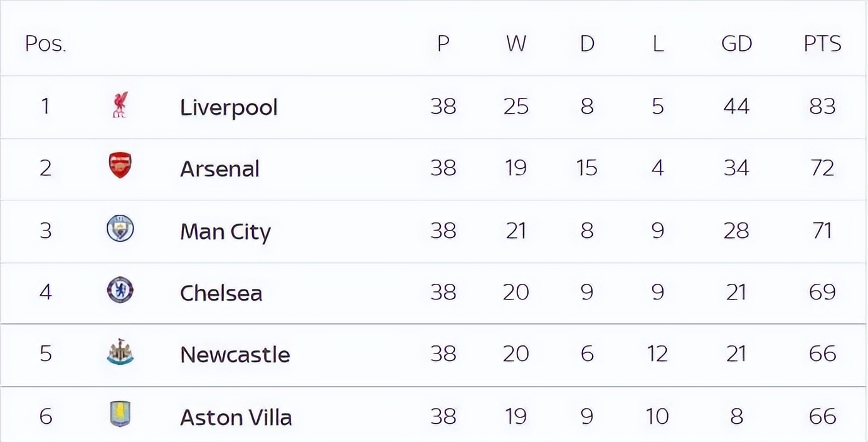Screen dimensions: 868x442
Task: Click Liverpool's 83 points value
Action: point(822,106)
